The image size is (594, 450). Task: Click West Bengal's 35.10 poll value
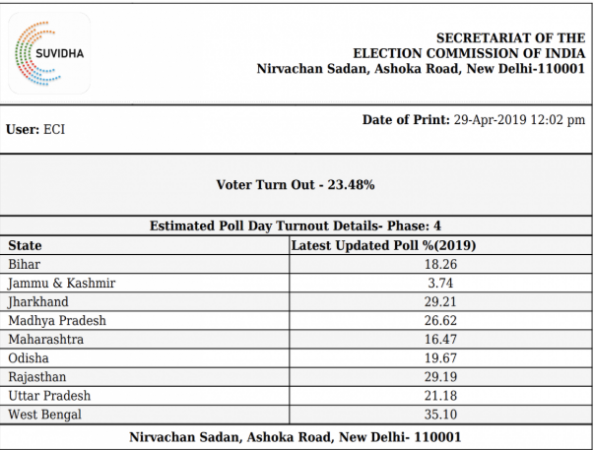[441, 414]
